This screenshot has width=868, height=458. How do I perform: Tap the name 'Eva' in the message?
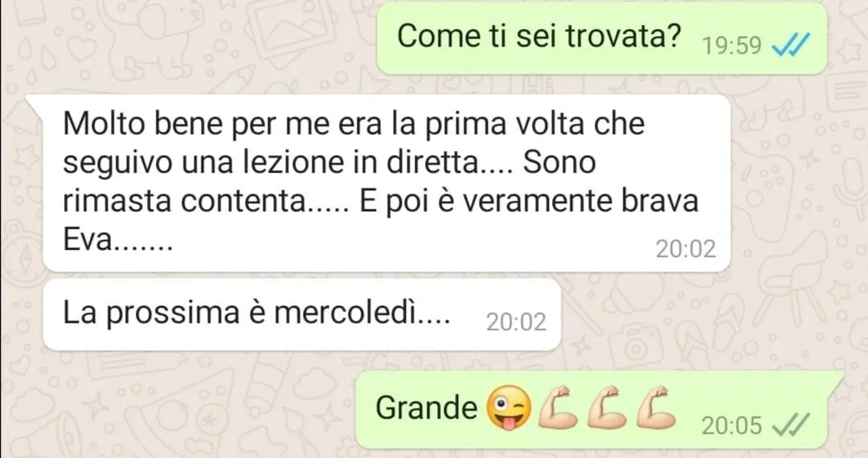(x=88, y=240)
